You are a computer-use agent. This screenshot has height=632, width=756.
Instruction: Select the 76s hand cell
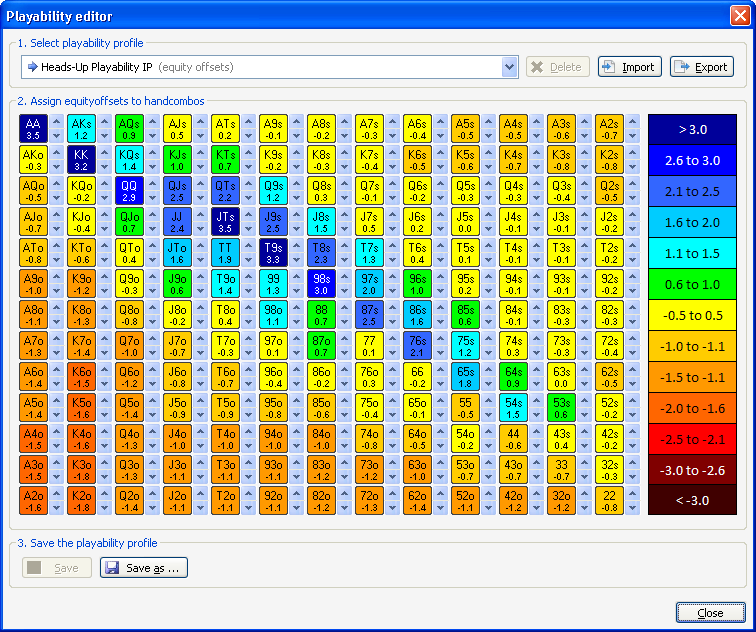click(417, 346)
